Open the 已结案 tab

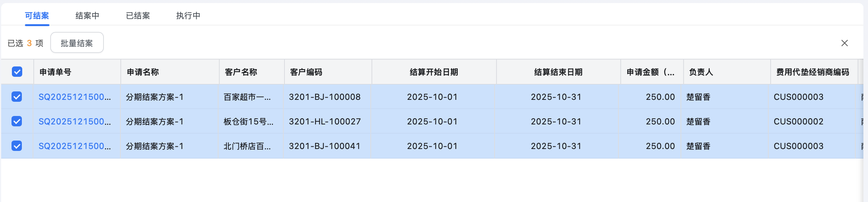point(138,16)
